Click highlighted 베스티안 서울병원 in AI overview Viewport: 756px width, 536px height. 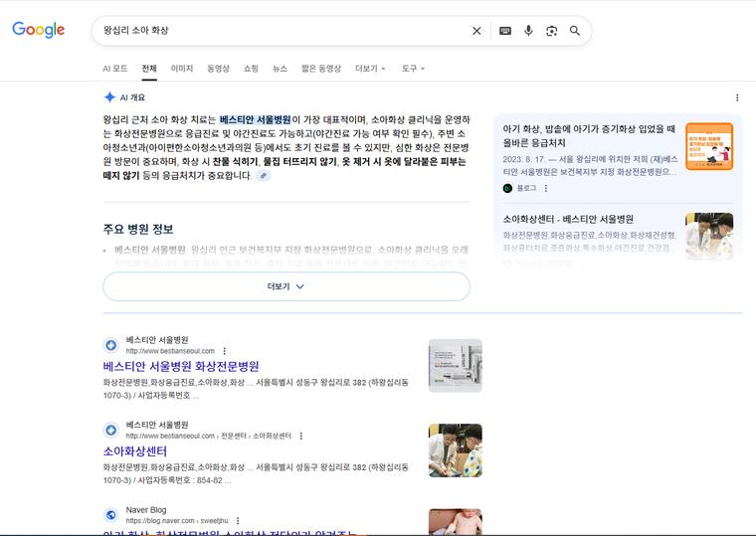pos(255,119)
